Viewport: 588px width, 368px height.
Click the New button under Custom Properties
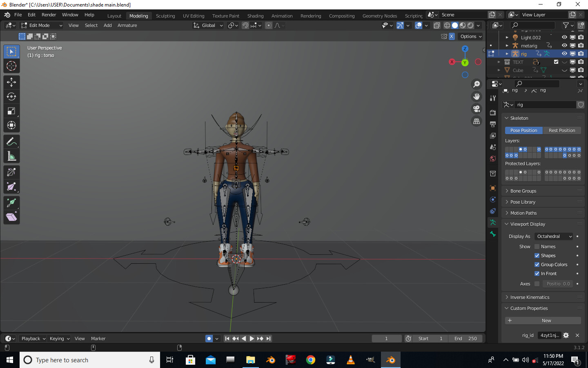(x=543, y=320)
